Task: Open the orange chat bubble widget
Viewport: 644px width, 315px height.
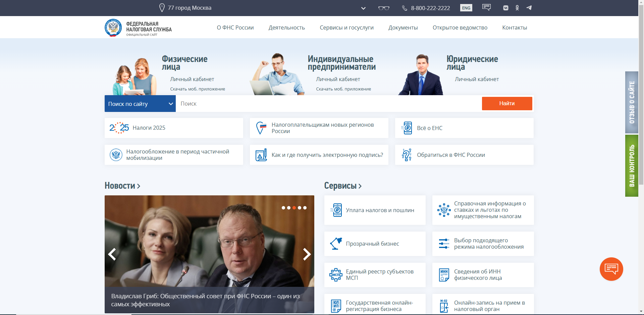Action: tap(611, 269)
